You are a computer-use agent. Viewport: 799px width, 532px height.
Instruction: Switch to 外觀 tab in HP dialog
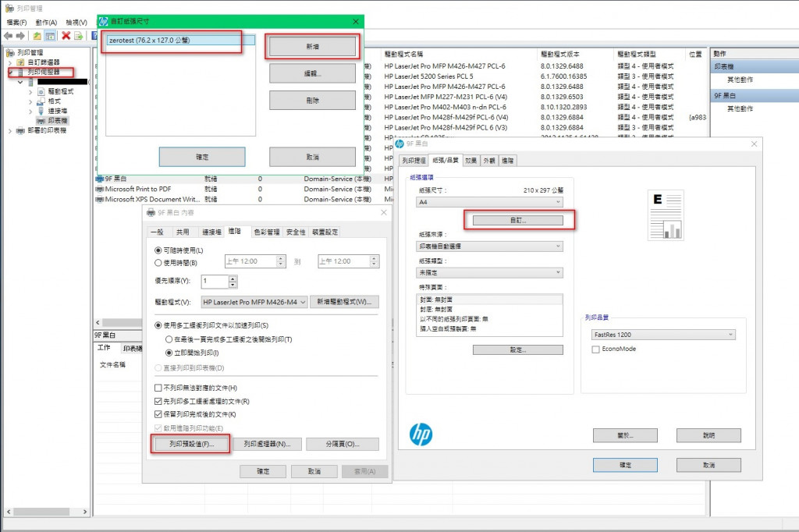(x=489, y=161)
